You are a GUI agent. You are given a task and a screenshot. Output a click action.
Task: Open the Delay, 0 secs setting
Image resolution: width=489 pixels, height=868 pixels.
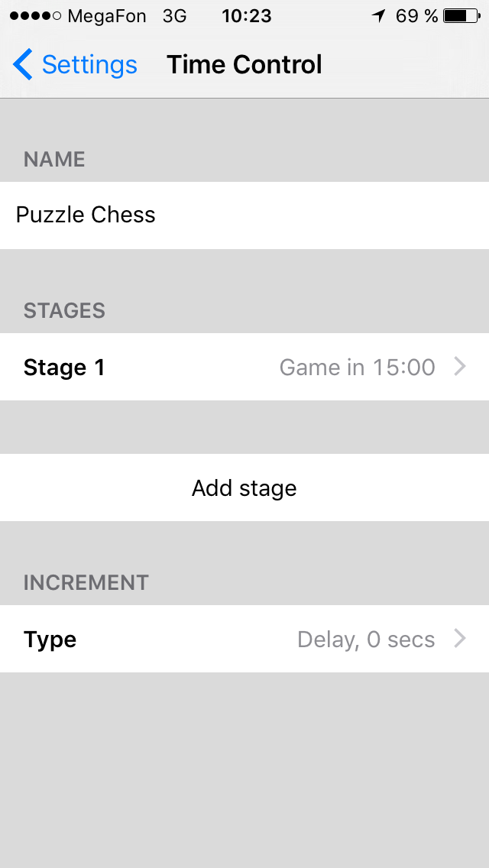[x=366, y=640]
